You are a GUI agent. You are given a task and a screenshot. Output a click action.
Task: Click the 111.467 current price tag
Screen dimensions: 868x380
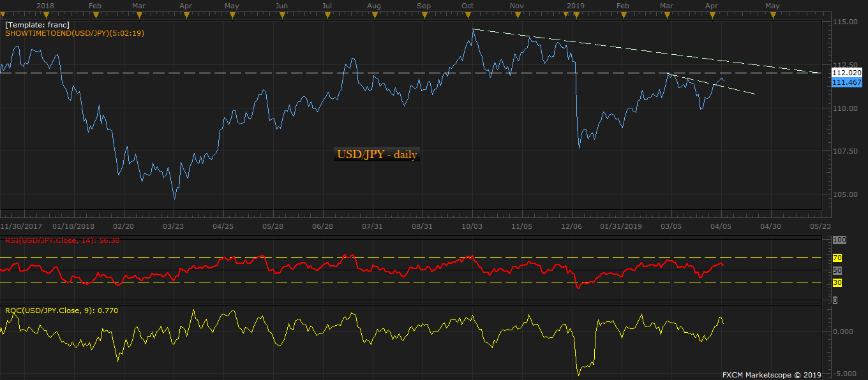click(847, 83)
